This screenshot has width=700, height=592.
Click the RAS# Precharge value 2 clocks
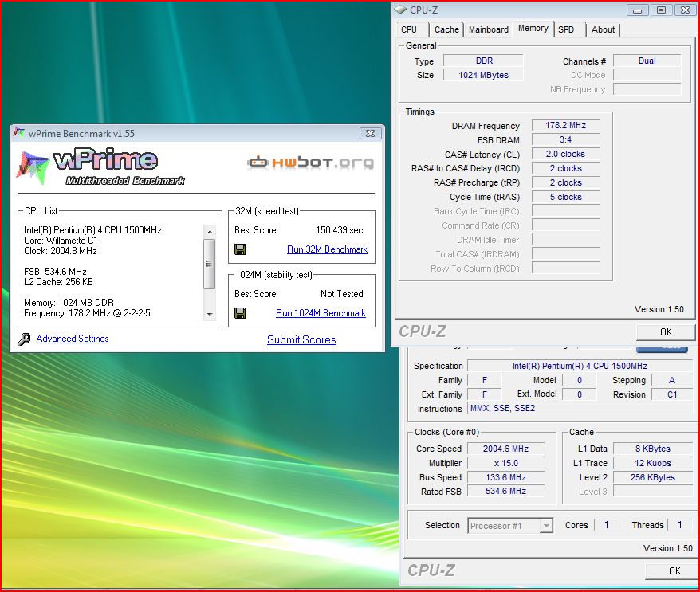pyautogui.click(x=565, y=182)
